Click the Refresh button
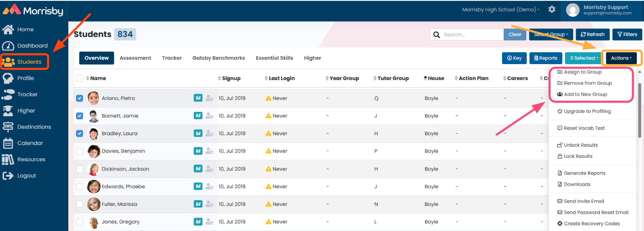 point(593,35)
